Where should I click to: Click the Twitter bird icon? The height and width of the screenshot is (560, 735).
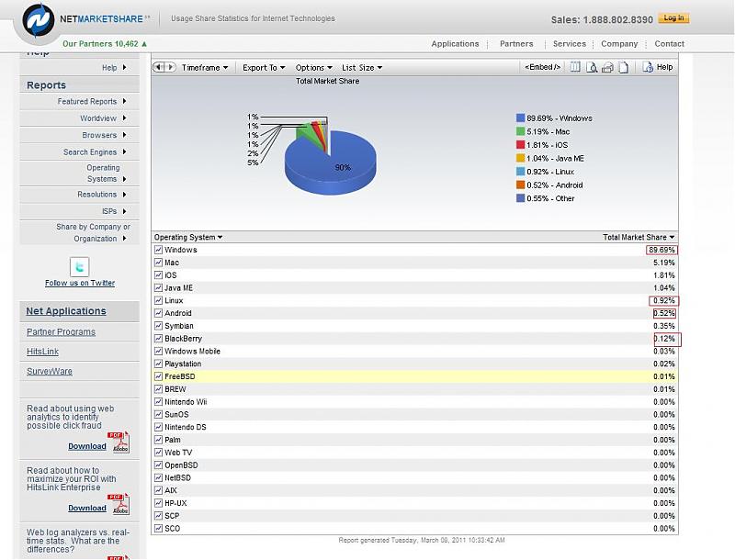pyautogui.click(x=79, y=267)
